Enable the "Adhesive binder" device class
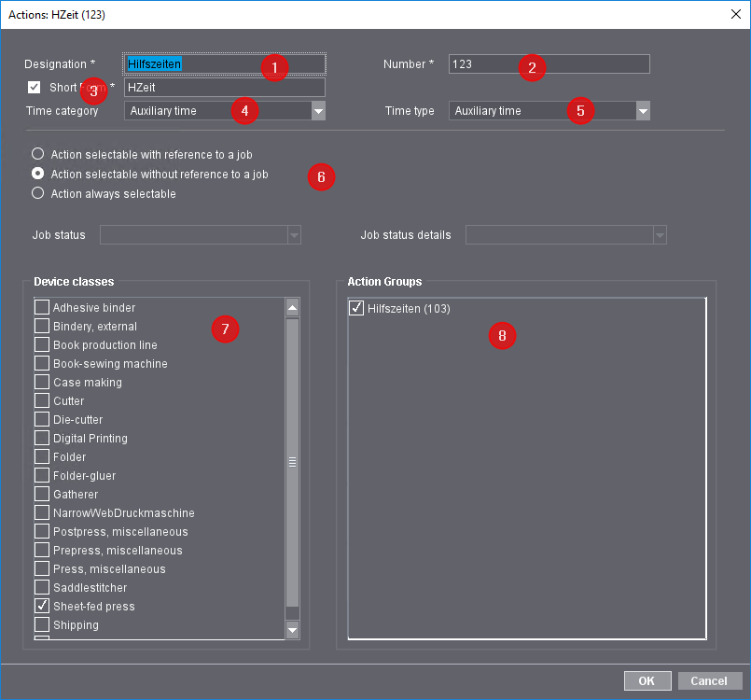 point(40,307)
